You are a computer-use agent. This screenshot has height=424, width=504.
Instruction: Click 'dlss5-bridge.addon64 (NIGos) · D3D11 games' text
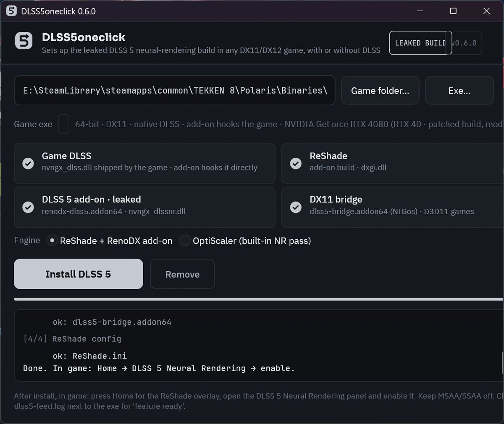click(391, 211)
